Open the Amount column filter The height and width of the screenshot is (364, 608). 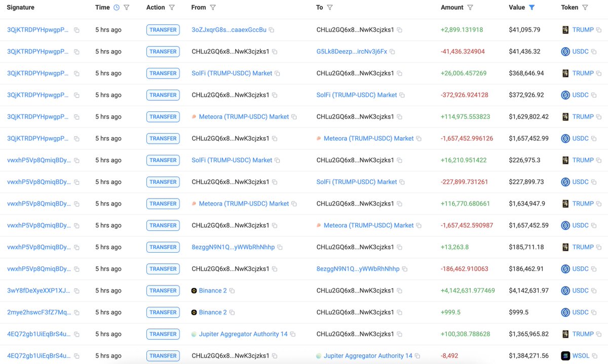tap(470, 8)
